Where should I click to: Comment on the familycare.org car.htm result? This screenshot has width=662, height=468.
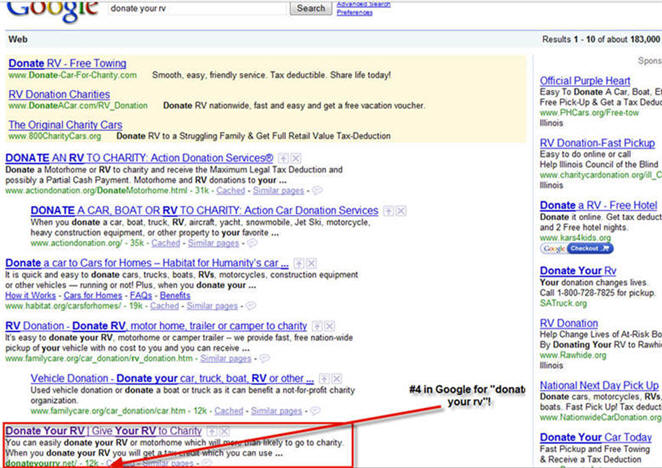point(315,411)
